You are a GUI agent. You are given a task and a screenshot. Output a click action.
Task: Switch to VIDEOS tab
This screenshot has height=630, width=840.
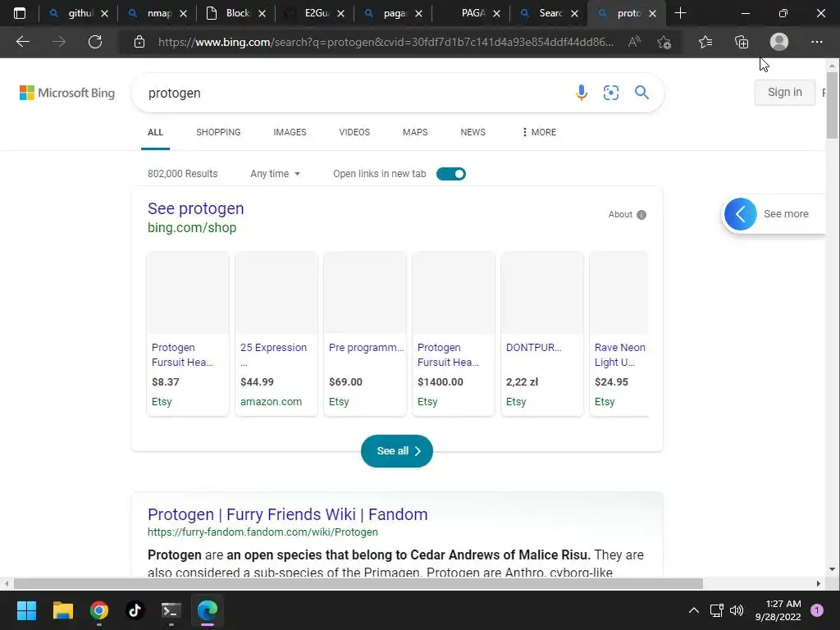[354, 132]
